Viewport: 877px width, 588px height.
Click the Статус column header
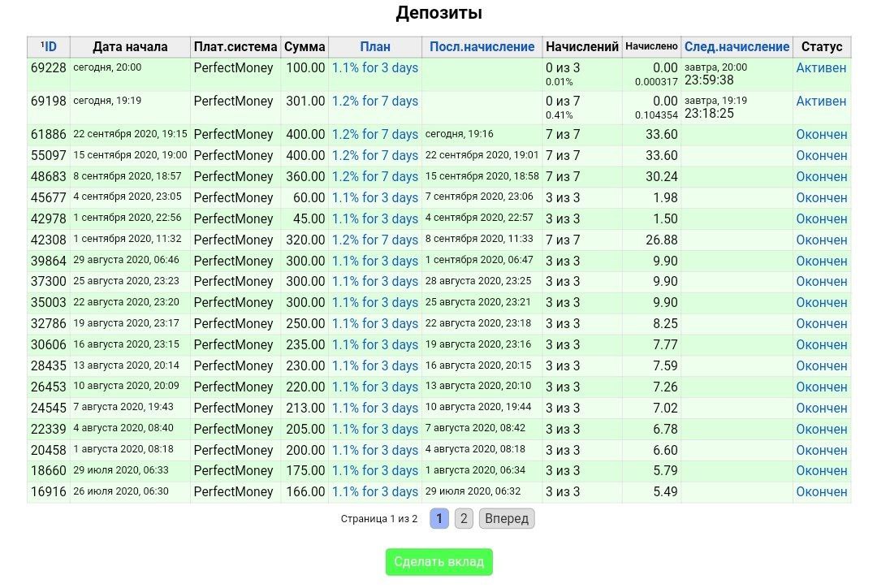[821, 47]
